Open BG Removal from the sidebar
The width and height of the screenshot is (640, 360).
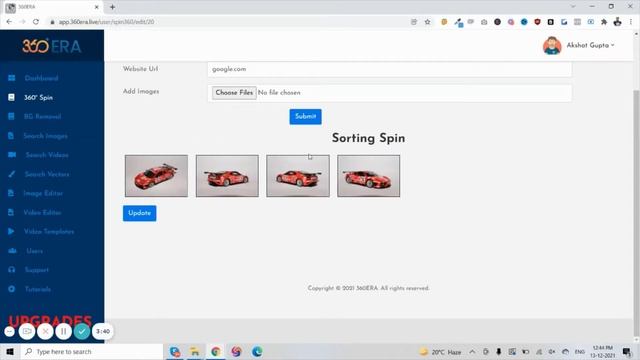pyautogui.click(x=42, y=116)
